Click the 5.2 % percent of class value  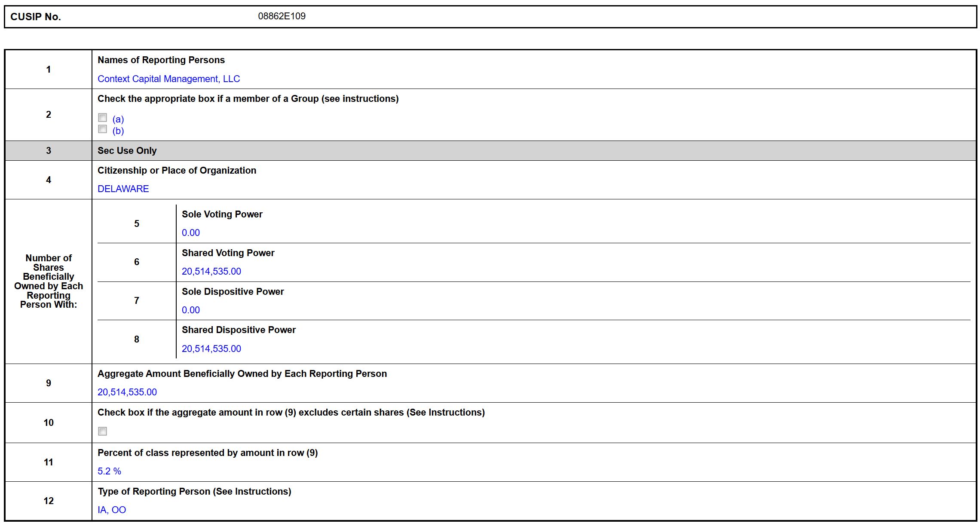coord(109,471)
